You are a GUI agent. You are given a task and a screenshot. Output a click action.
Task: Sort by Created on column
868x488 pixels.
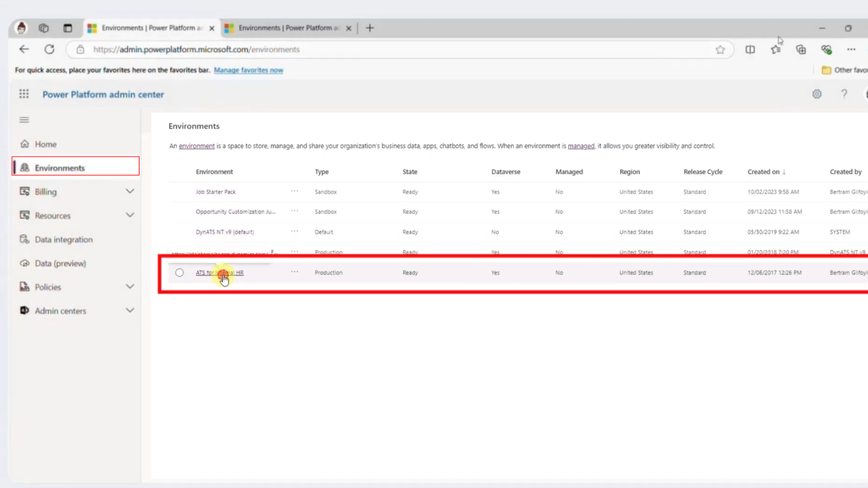pos(766,172)
